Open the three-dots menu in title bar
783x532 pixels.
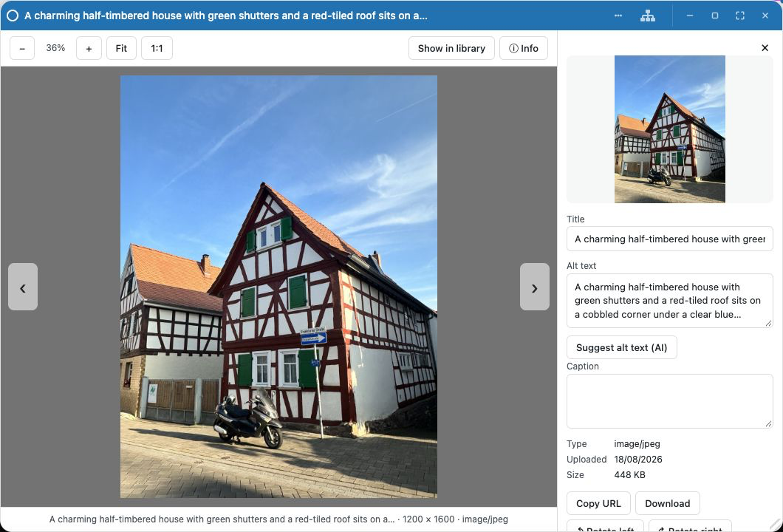pos(618,16)
